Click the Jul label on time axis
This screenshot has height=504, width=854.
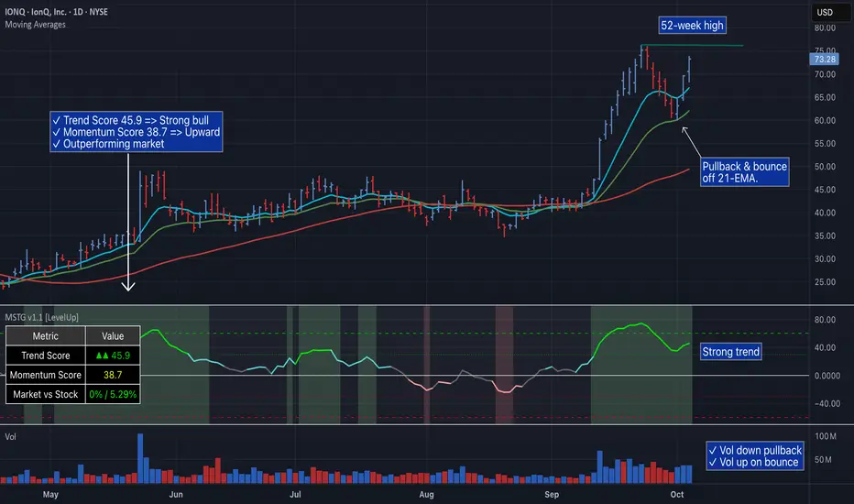tap(295, 494)
